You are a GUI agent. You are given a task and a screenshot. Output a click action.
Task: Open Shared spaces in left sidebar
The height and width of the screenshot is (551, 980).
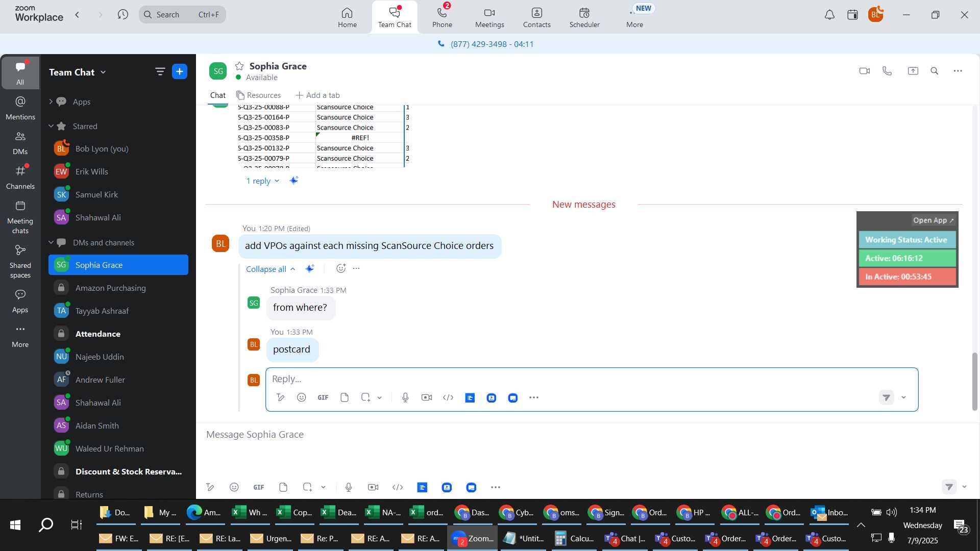(20, 261)
